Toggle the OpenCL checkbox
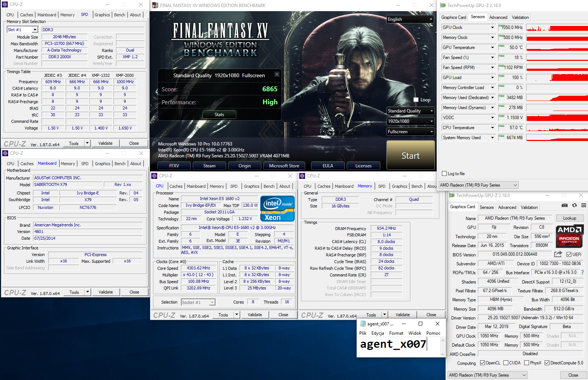The height and width of the screenshot is (380, 588). tap(482, 363)
